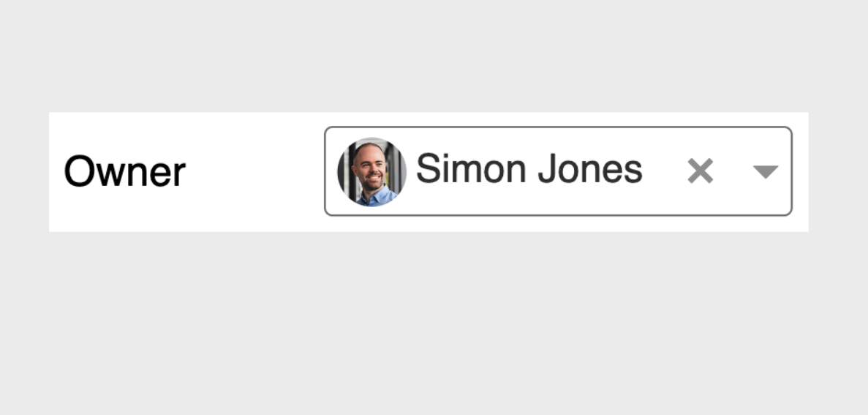Remove Simon Jones using the X icon
This screenshot has width=868, height=415.
point(700,171)
